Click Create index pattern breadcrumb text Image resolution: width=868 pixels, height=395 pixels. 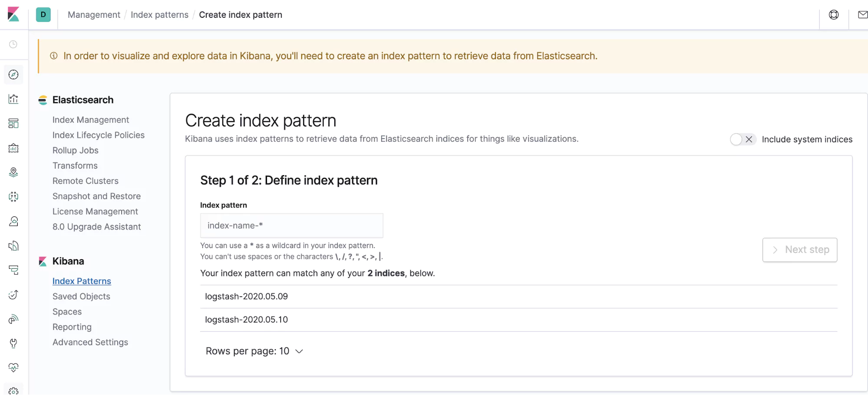coord(240,15)
